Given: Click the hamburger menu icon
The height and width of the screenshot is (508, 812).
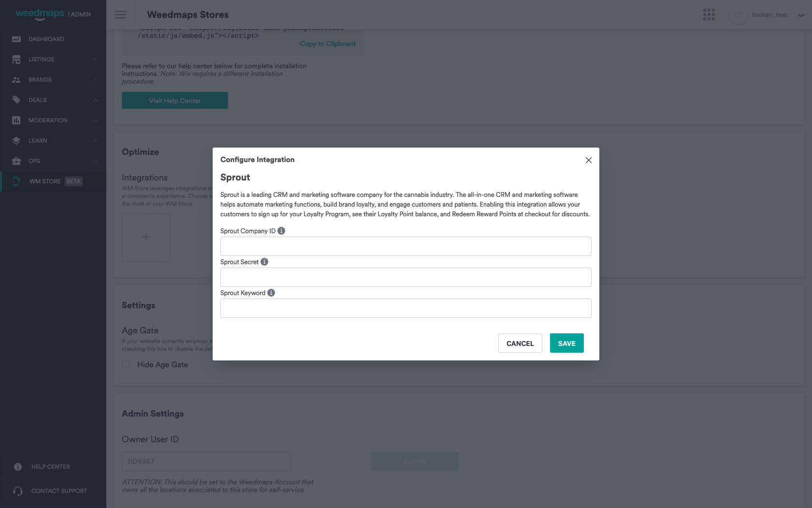Looking at the screenshot, I should click(120, 15).
